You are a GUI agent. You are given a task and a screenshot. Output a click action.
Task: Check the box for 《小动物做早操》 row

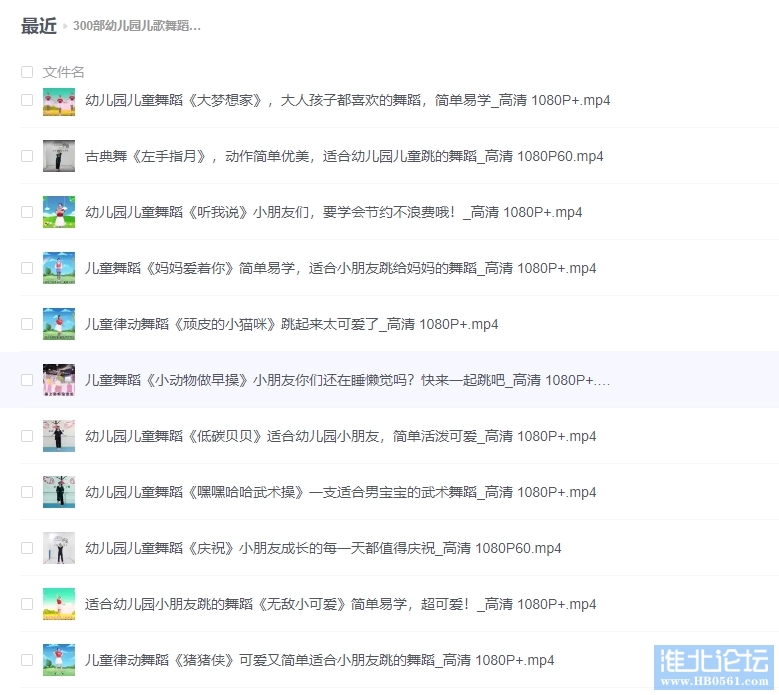tap(27, 380)
